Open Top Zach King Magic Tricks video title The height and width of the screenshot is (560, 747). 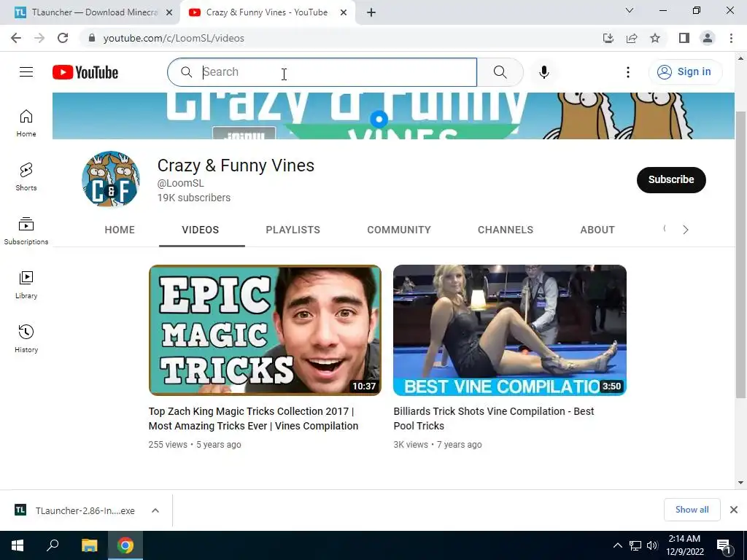coord(253,419)
